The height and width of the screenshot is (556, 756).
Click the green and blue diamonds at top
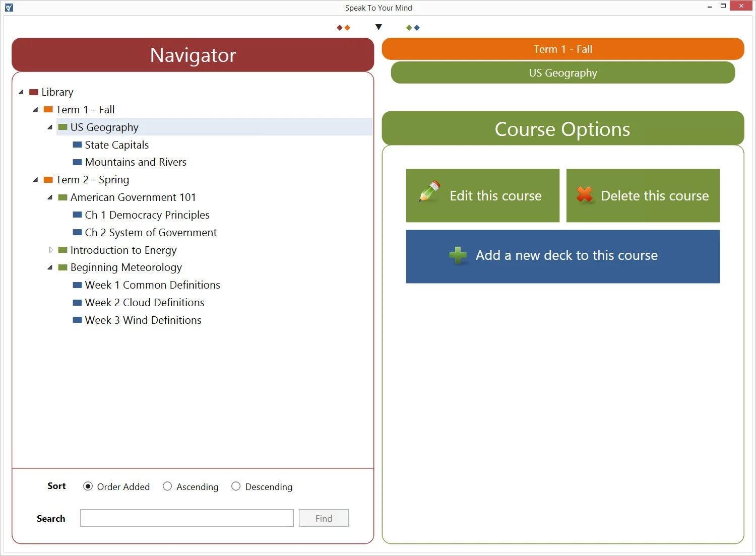tap(413, 28)
